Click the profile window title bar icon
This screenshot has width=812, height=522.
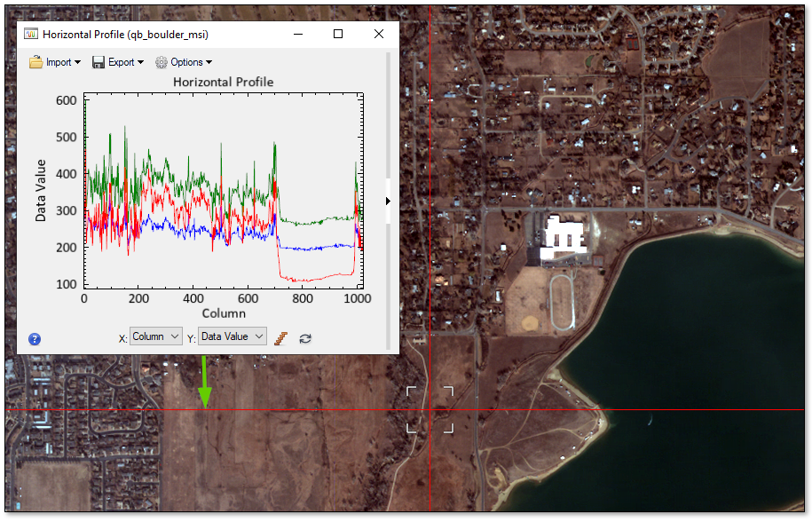pyautogui.click(x=30, y=35)
